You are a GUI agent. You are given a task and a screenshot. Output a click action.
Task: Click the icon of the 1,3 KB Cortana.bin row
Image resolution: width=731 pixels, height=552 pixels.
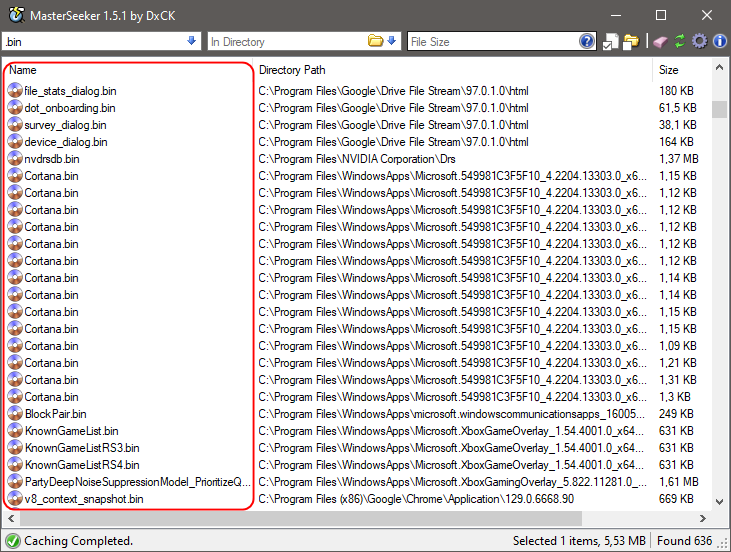click(x=15, y=396)
